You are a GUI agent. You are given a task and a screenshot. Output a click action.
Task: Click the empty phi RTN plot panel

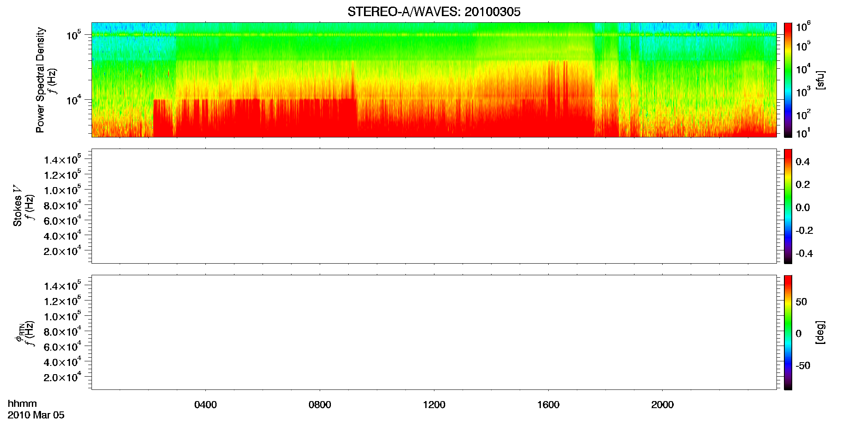[434, 332]
